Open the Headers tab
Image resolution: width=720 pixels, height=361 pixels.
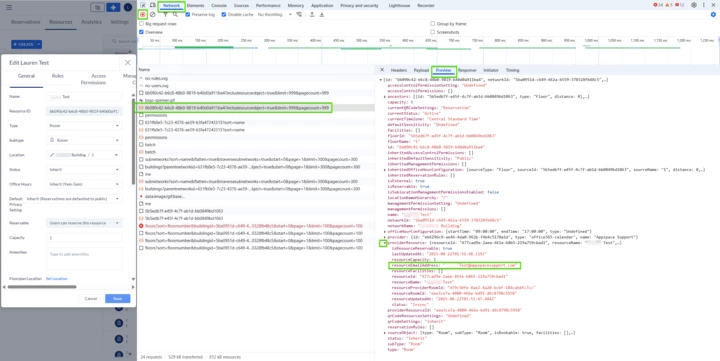[399, 70]
